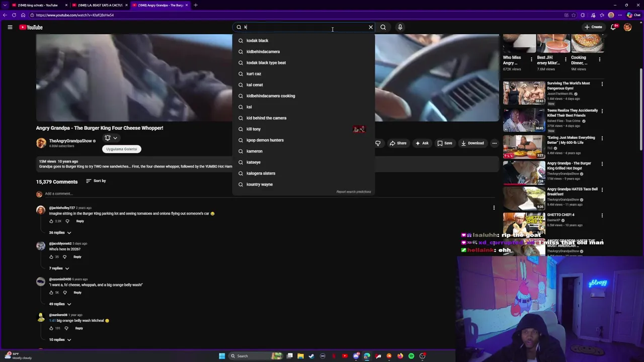Image resolution: width=644 pixels, height=362 pixels.
Task: Open Spotify from the taskbar
Action: coord(411,356)
